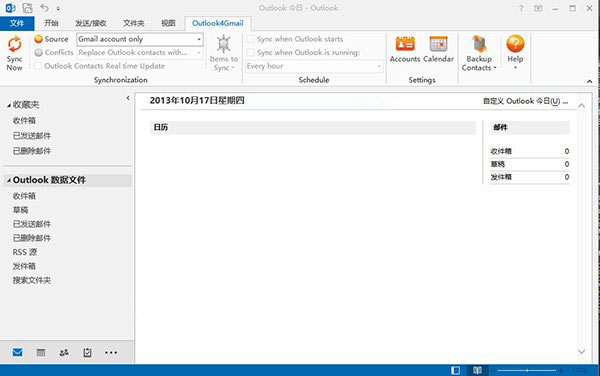Open the 发送/接收 tab

coord(91,23)
